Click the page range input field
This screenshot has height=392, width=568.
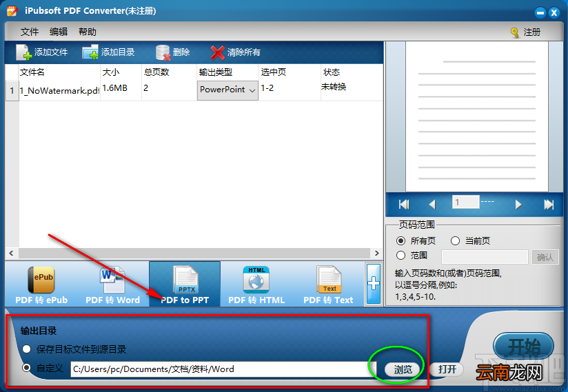pyautogui.click(x=485, y=258)
